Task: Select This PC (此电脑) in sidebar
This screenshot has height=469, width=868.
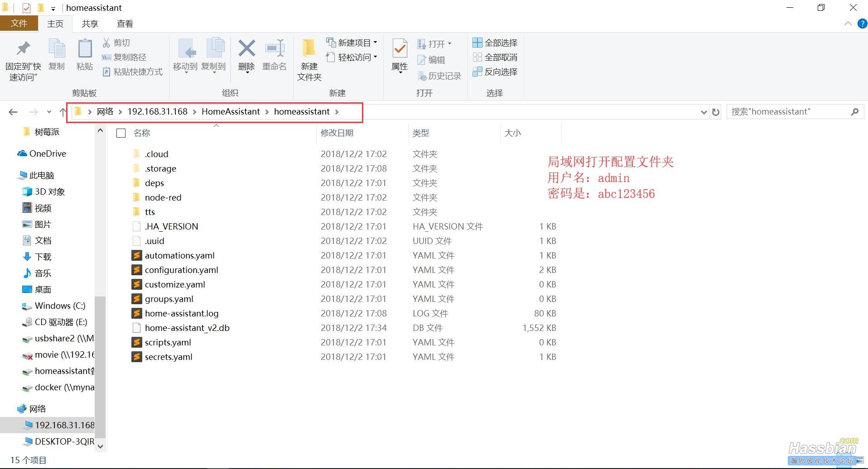Action: (x=36, y=175)
